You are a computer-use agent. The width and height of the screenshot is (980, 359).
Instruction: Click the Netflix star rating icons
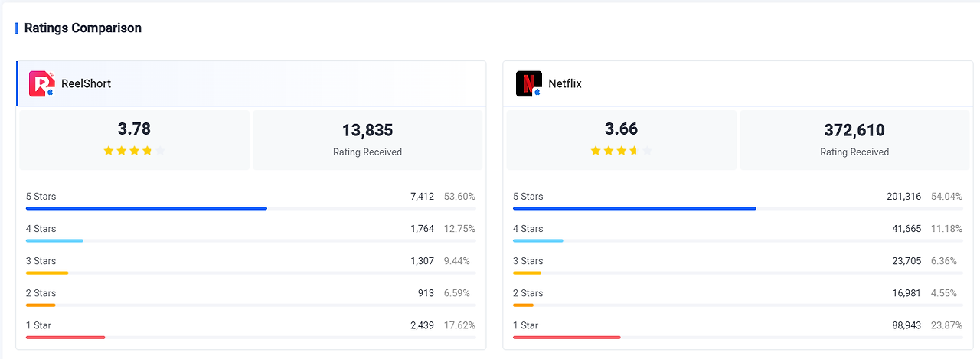coord(621,151)
